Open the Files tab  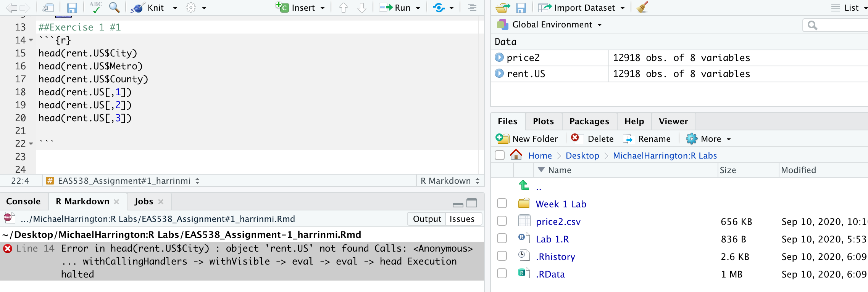508,121
